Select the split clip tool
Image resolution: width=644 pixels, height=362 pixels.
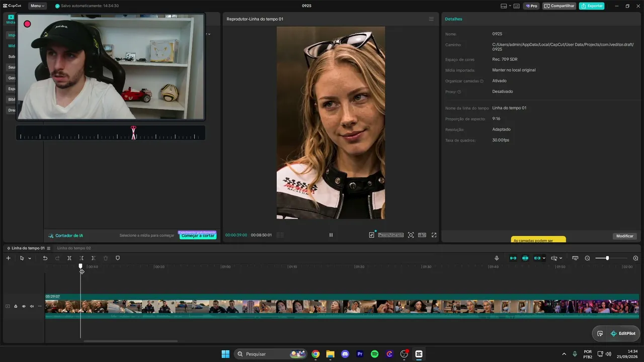[69, 258]
